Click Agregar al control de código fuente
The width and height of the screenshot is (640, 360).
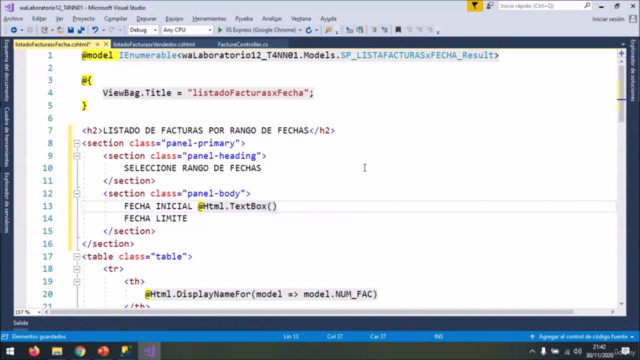pyautogui.click(x=583, y=337)
